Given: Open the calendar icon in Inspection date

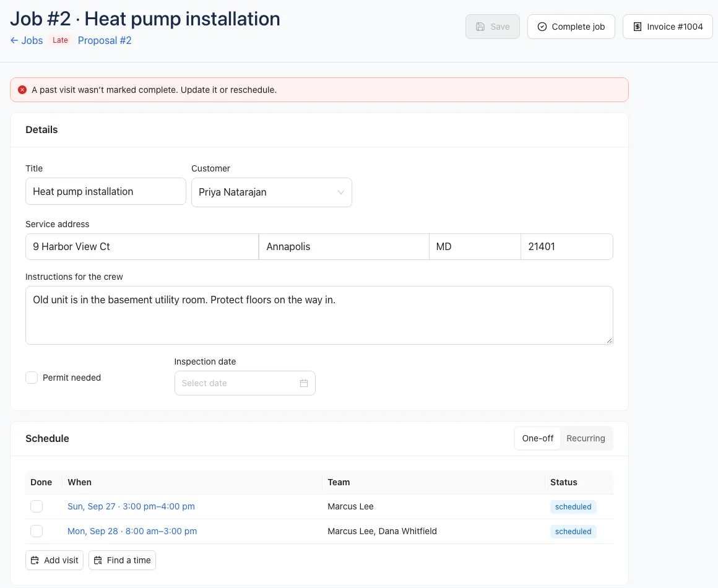Looking at the screenshot, I should (303, 383).
